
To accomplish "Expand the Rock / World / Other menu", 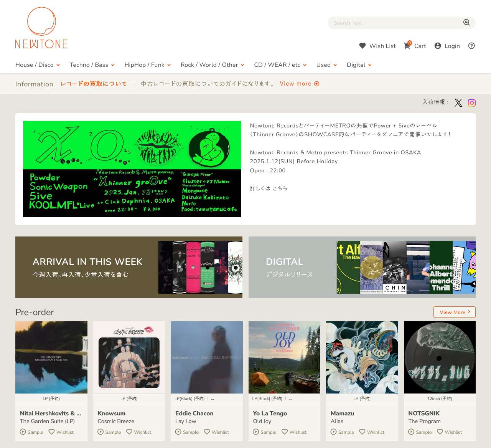I will coord(213,65).
